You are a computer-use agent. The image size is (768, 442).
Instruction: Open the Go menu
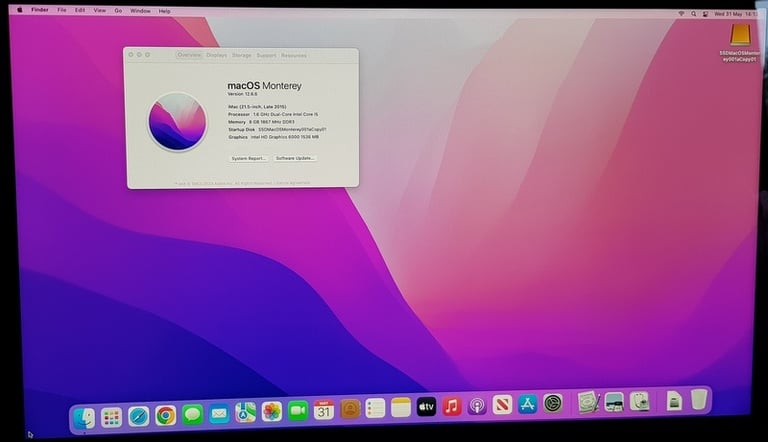pos(118,10)
